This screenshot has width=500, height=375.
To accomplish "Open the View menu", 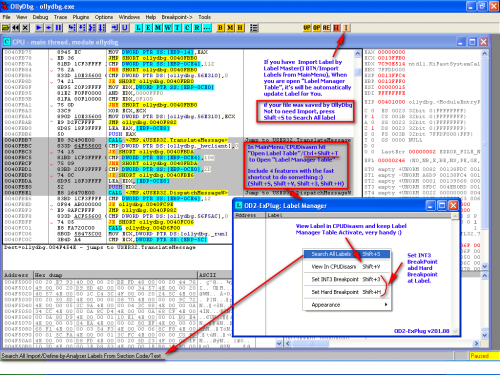I will pyautogui.click(x=21, y=17).
